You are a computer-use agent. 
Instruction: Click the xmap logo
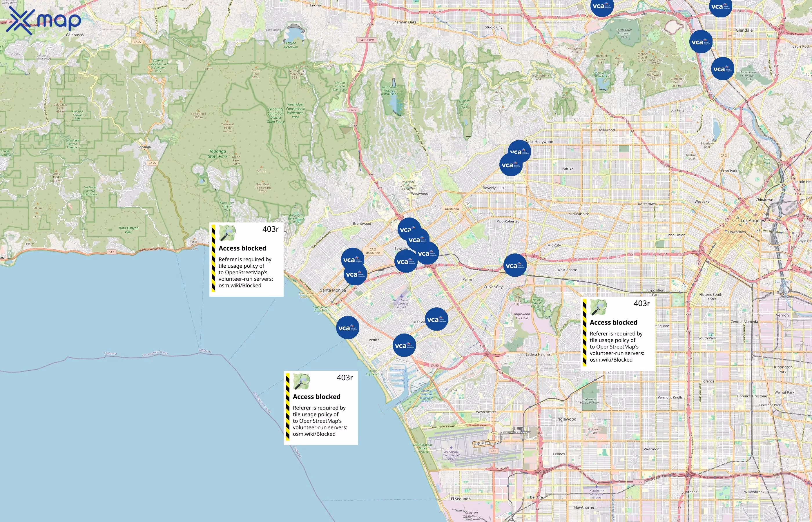43,21
